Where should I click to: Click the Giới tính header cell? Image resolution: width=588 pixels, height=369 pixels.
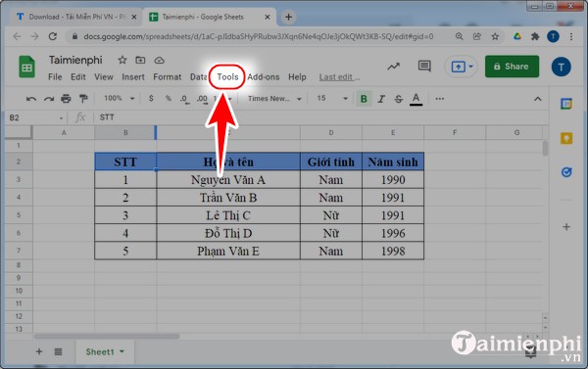click(331, 161)
